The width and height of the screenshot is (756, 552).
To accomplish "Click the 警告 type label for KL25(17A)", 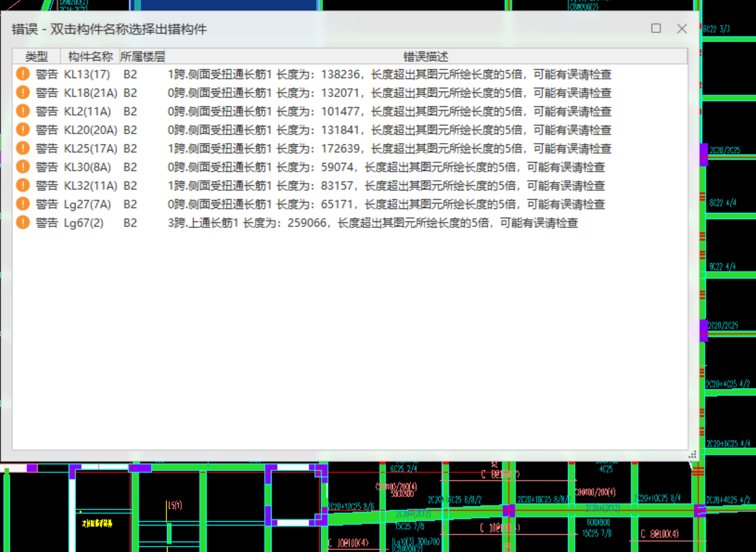I will click(47, 149).
